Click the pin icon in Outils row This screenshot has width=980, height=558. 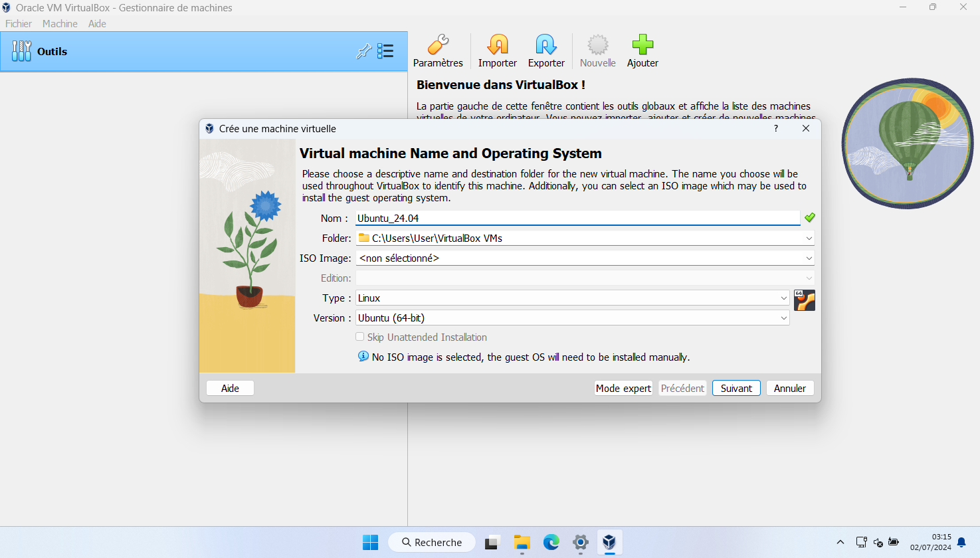click(363, 51)
